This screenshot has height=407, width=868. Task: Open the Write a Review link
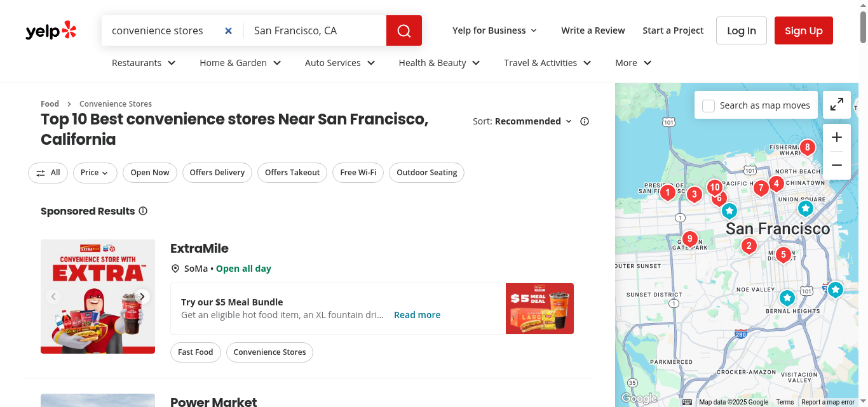593,30
